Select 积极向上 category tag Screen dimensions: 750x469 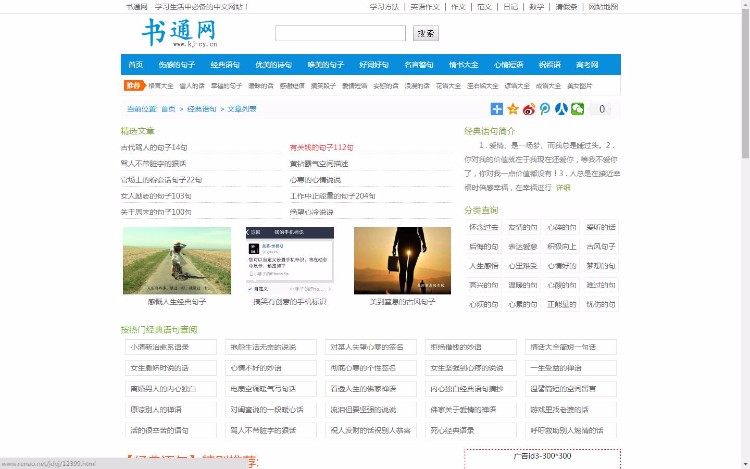(562, 247)
